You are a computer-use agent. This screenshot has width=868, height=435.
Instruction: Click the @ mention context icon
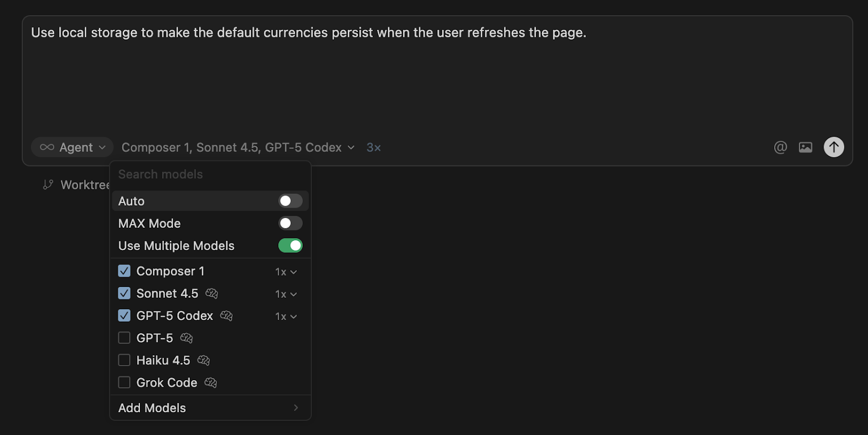tap(780, 147)
